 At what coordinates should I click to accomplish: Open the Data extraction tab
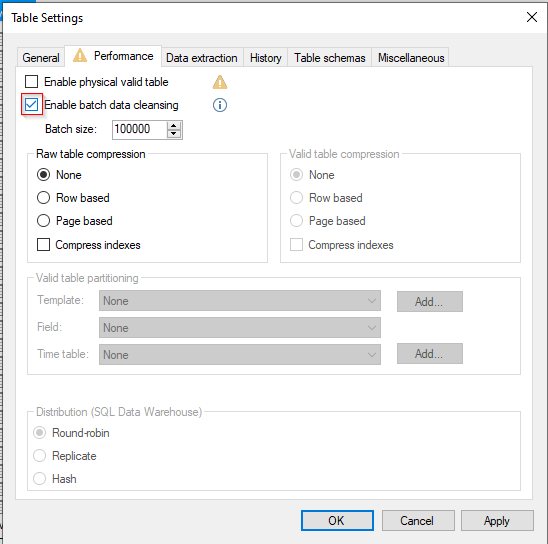202,58
